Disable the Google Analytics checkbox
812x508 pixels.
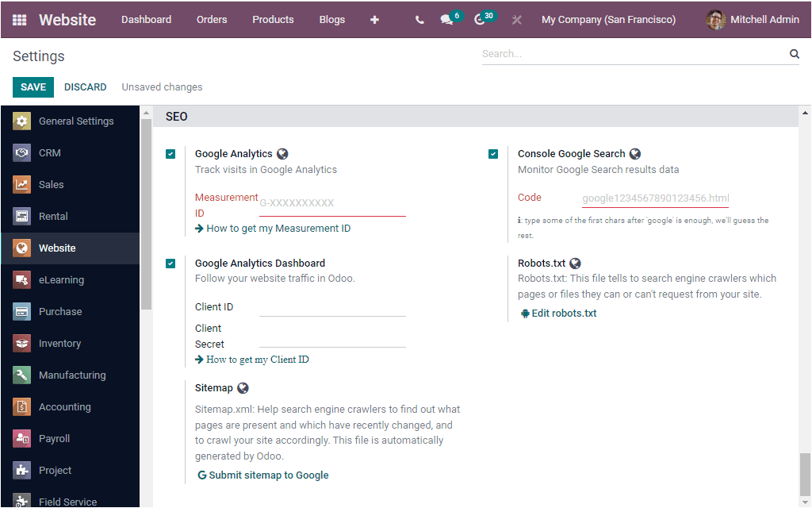170,153
